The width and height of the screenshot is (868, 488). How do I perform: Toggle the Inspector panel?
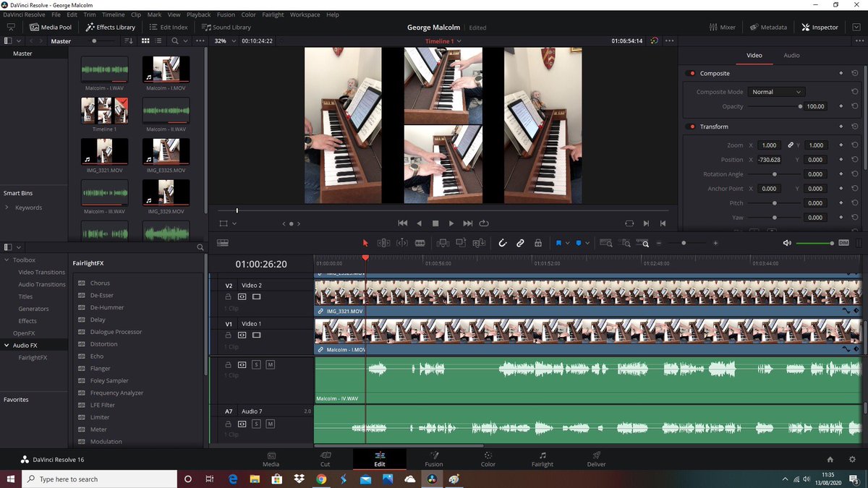(820, 27)
